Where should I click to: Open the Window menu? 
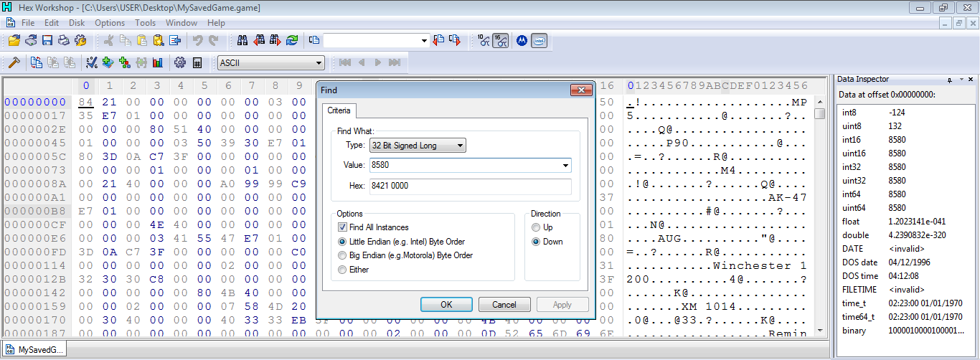182,23
